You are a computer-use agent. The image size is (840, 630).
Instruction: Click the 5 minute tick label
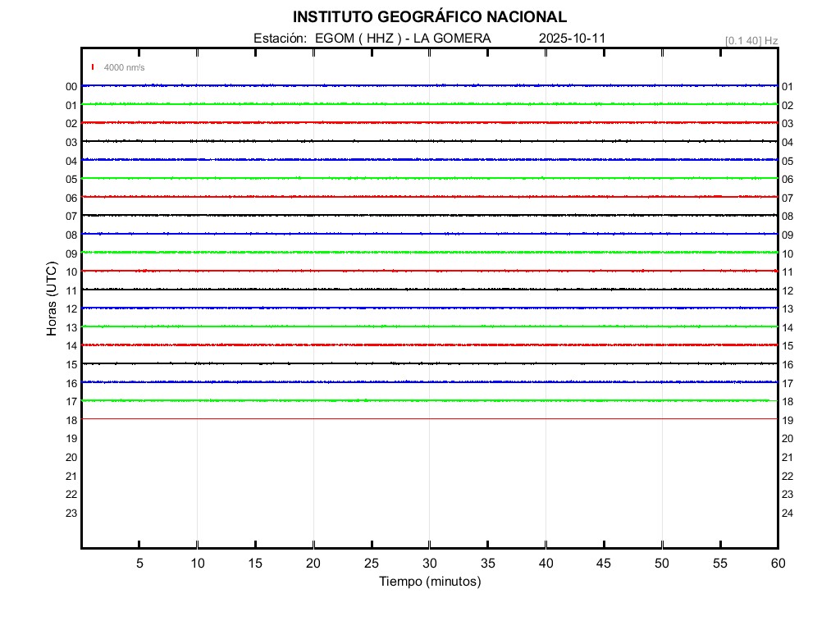click(x=139, y=564)
